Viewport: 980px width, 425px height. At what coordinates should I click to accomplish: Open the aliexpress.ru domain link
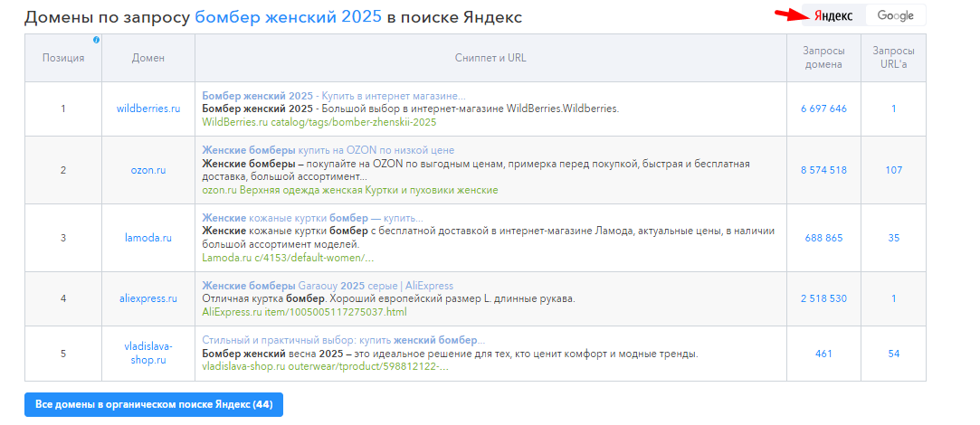click(x=148, y=298)
